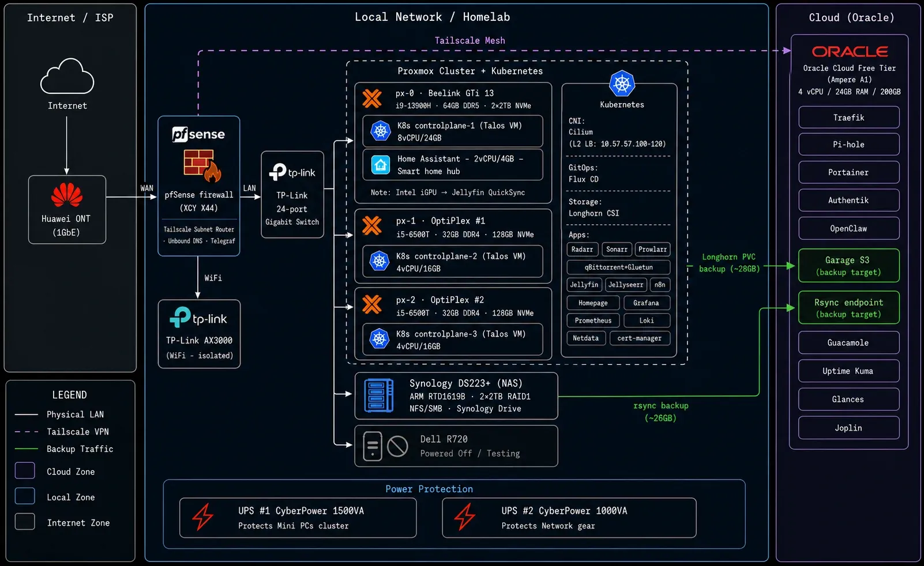Viewport: 924px width, 566px height.
Task: Click the Sonarr app tag
Action: (x=617, y=250)
